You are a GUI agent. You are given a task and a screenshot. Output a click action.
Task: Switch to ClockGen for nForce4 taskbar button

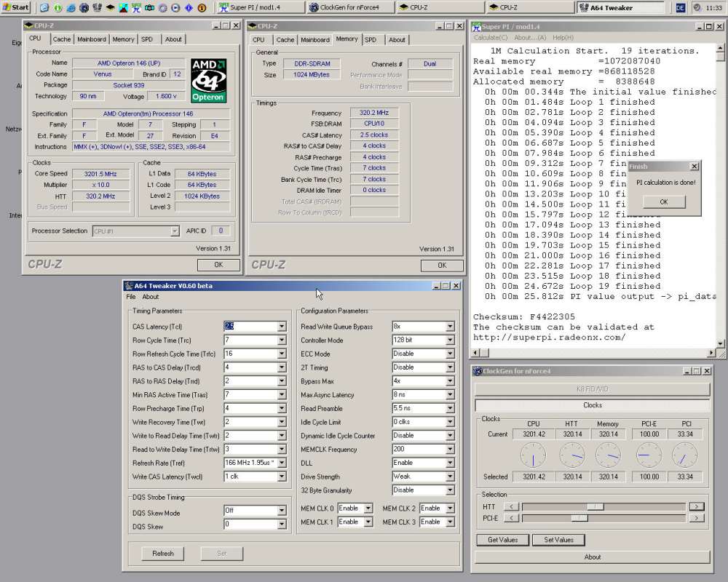point(351,7)
